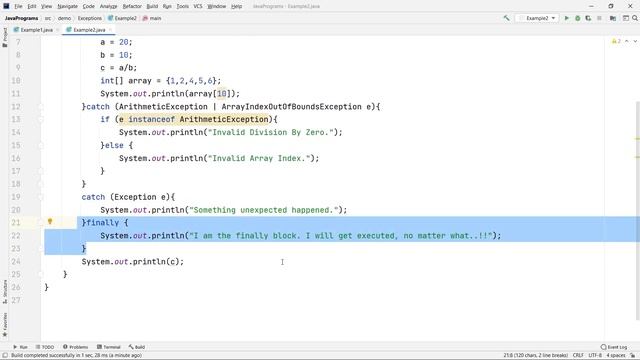This screenshot has width=640, height=360.
Task: Click the Build Project hammer icon
Action: click(507, 18)
